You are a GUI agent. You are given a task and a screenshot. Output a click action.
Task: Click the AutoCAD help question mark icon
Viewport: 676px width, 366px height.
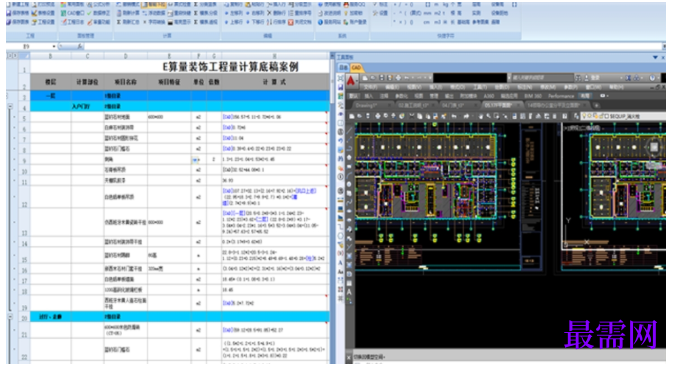(652, 78)
